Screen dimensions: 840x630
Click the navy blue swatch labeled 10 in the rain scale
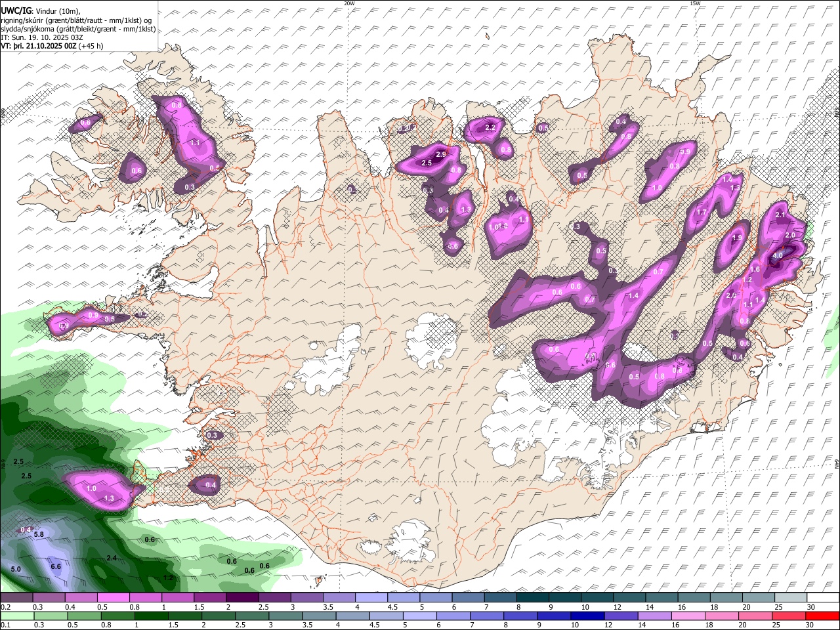tap(586, 616)
